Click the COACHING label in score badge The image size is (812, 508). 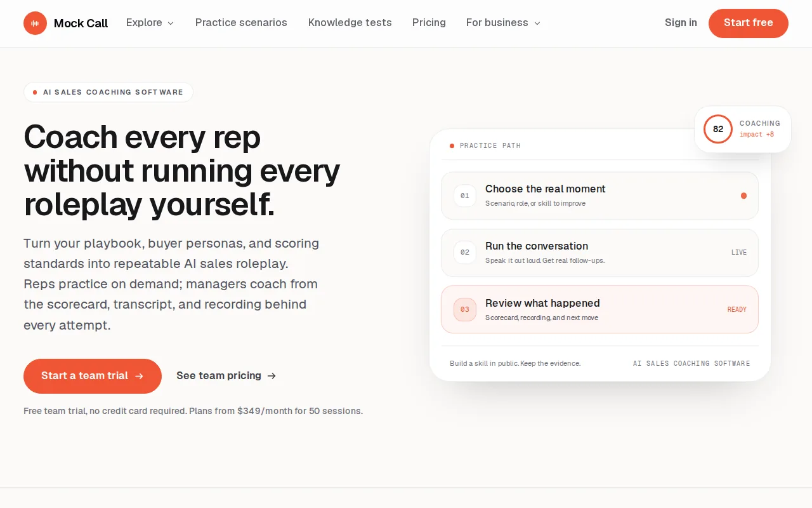tap(760, 124)
